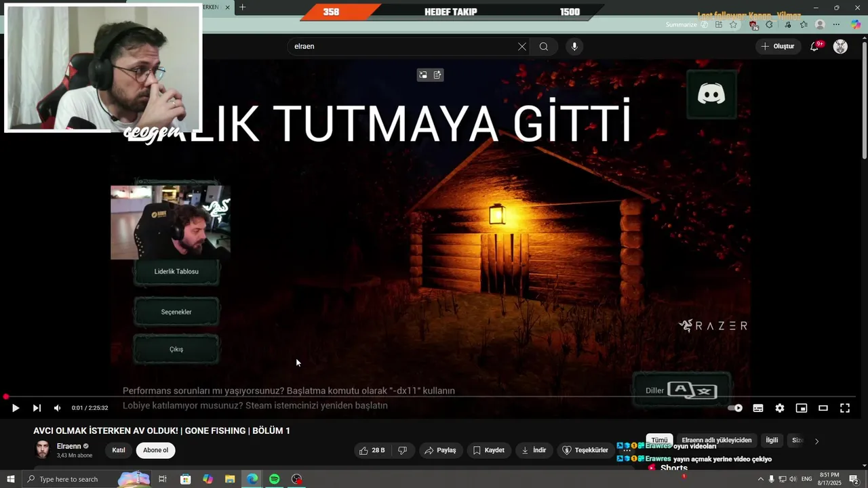Click the Teşekkürler thanks button
868x488 pixels.
pyautogui.click(x=585, y=450)
